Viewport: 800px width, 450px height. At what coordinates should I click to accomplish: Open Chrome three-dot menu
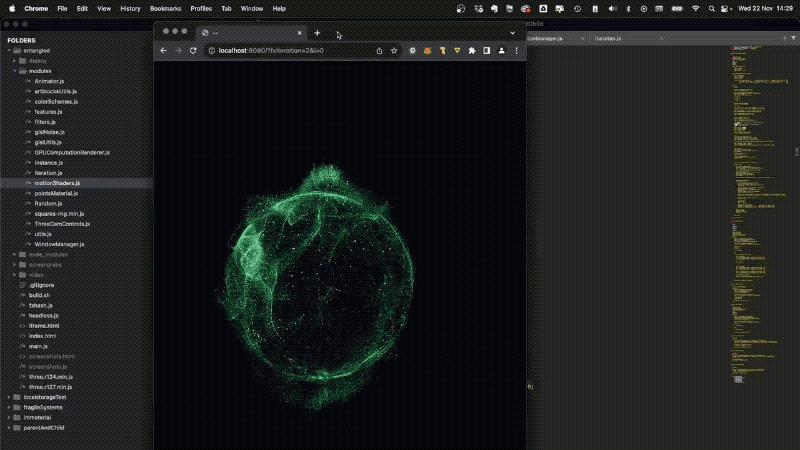pos(516,51)
